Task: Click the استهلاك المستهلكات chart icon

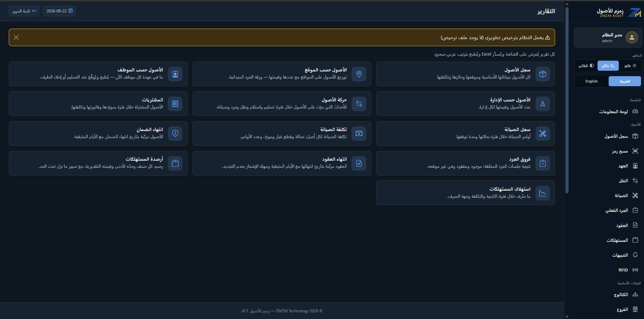Action: (543, 193)
